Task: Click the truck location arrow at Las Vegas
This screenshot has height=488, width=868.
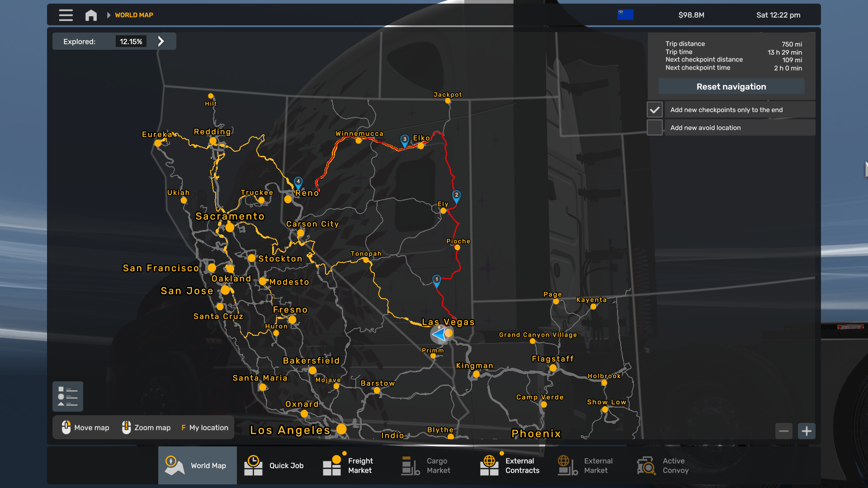Action: [x=439, y=334]
